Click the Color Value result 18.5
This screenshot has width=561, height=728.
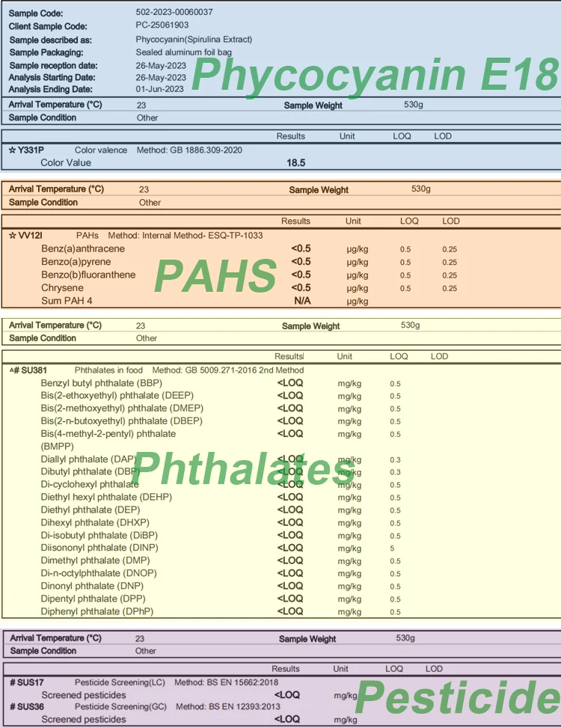pos(295,163)
